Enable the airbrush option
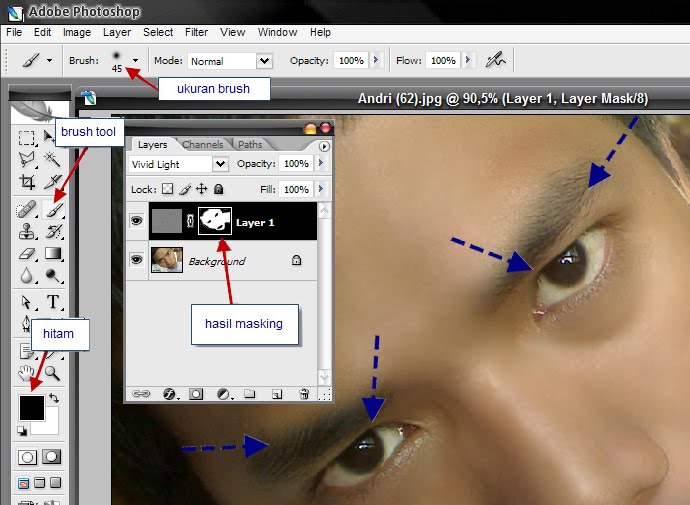Image resolution: width=690 pixels, height=505 pixels. coord(495,60)
